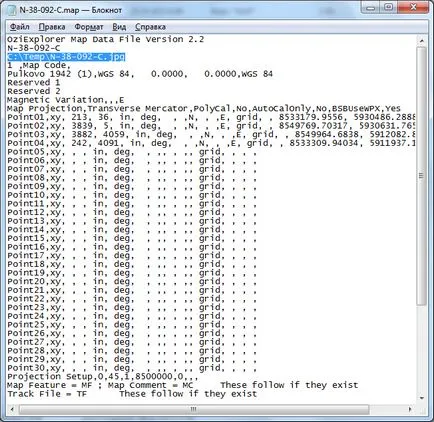Click the Notepad icon in title bar

pos(12,10)
